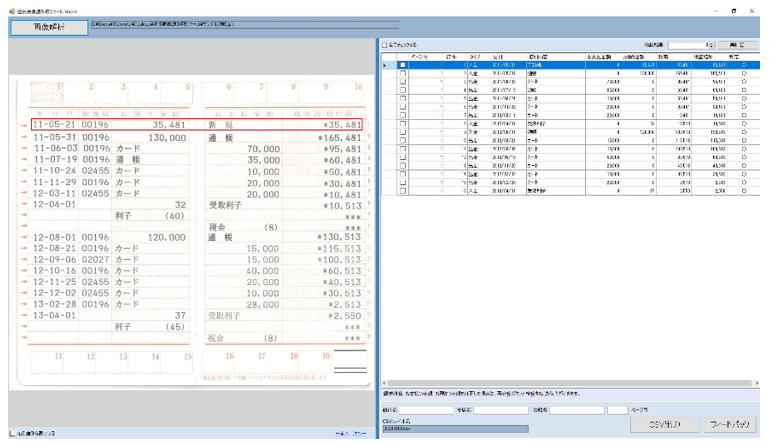Click the 120,000 deposit in the passbook image
Image resolution: width=769 pixels, height=445 pixels.
[167, 237]
